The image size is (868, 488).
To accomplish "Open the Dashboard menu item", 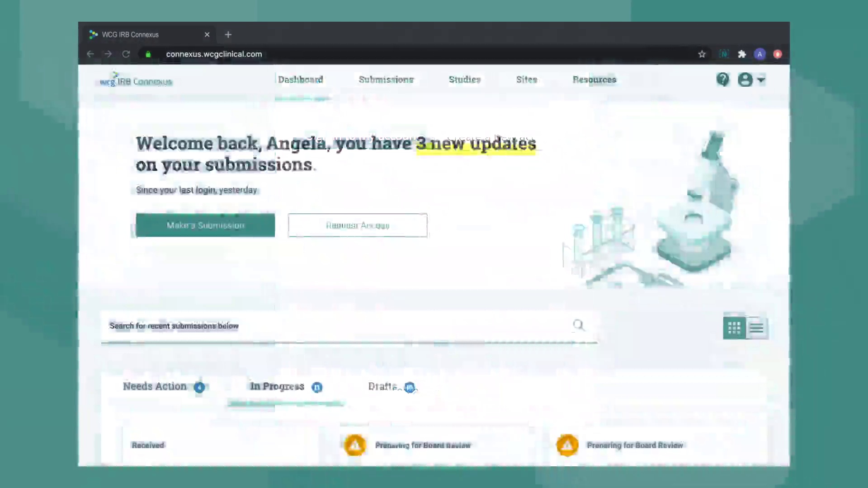I will (x=301, y=80).
